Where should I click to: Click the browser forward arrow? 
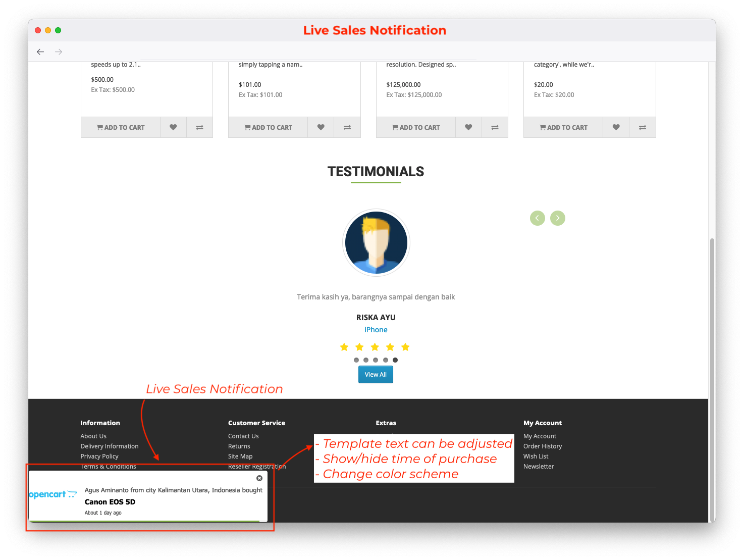coord(59,52)
